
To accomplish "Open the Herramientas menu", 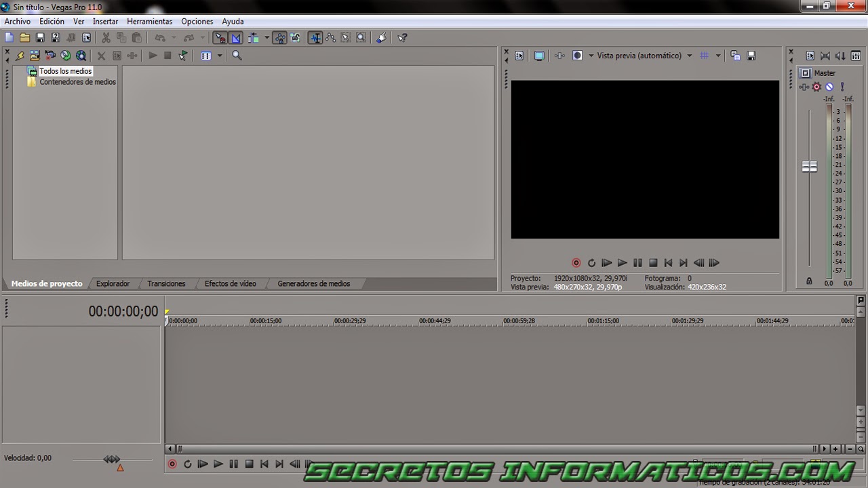I will [150, 22].
